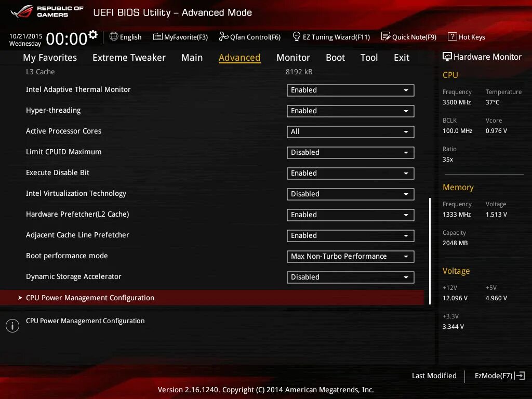Viewport: 532px width, 399px height.
Task: Click the Intel Adaptive Thermal Monitor label
Action: [x=78, y=89]
